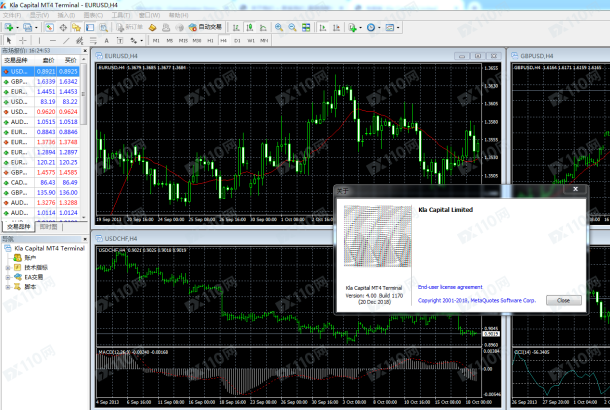Select the trendline drawing tool
The image size is (610, 410).
coord(67,40)
